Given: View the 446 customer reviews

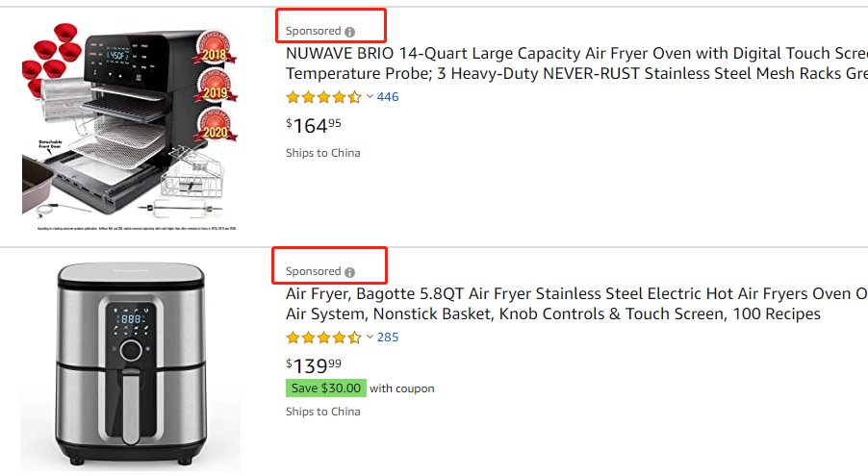Looking at the screenshot, I should click(x=388, y=97).
